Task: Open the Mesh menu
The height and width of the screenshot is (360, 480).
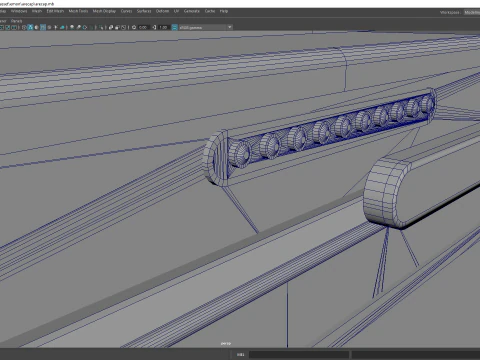Action: 37,11
